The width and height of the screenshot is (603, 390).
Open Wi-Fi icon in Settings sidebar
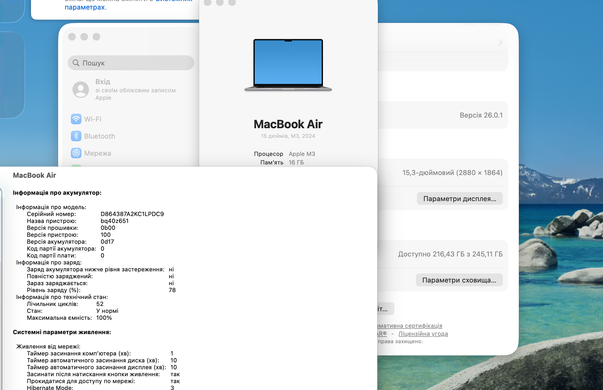click(76, 119)
